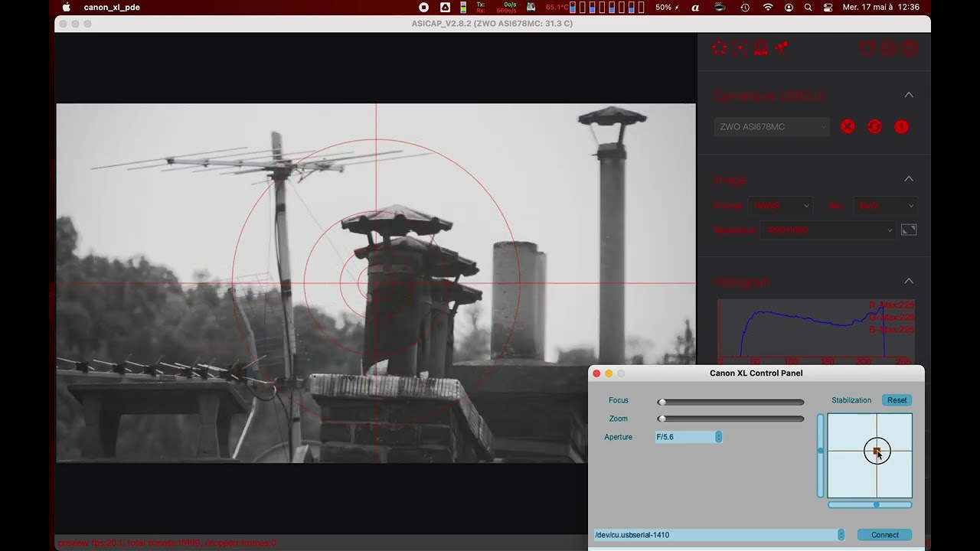Image resolution: width=980 pixels, height=551 pixels.
Task: Click the focus frame toolbar icon
Action: click(x=740, y=48)
